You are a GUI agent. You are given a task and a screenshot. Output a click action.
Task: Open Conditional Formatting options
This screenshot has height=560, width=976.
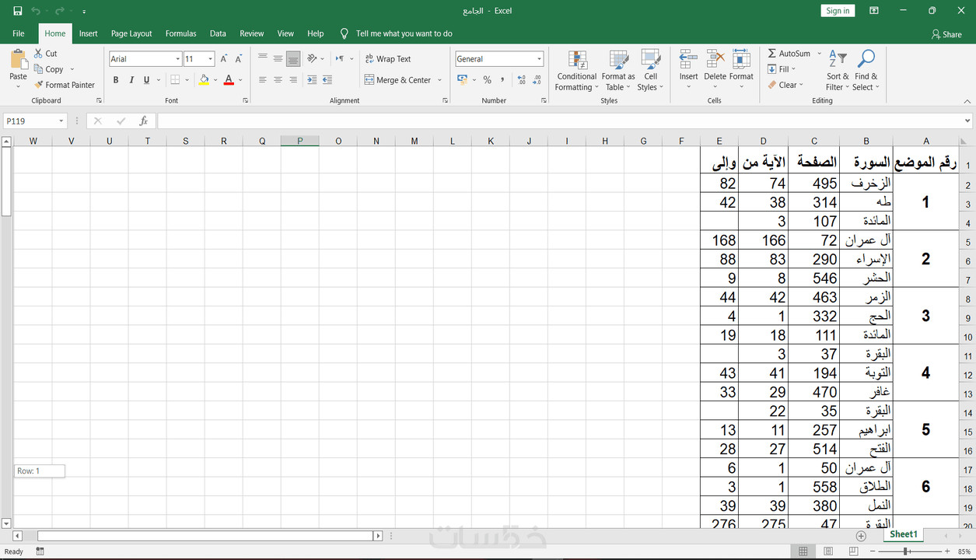[x=575, y=70]
